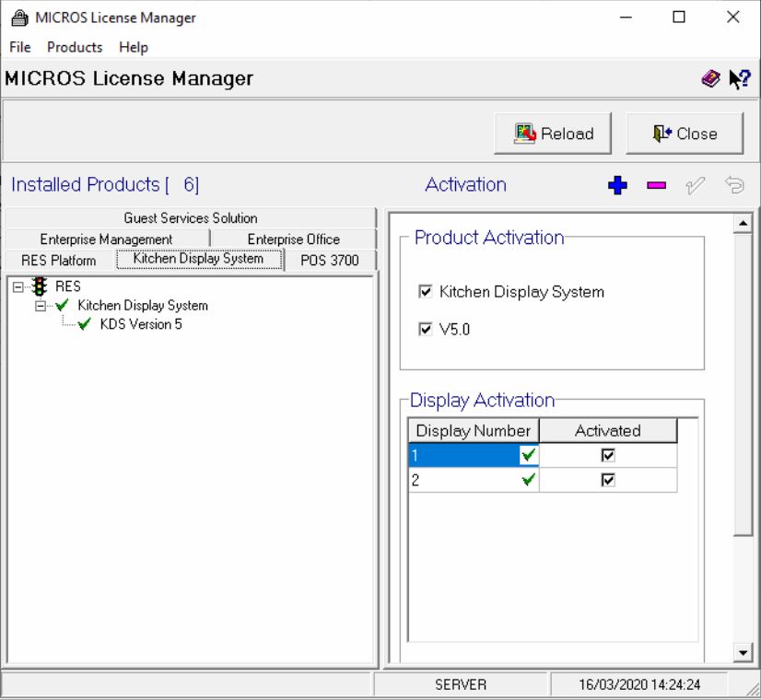Click the purple help book icon
761x700 pixels.
click(x=710, y=78)
